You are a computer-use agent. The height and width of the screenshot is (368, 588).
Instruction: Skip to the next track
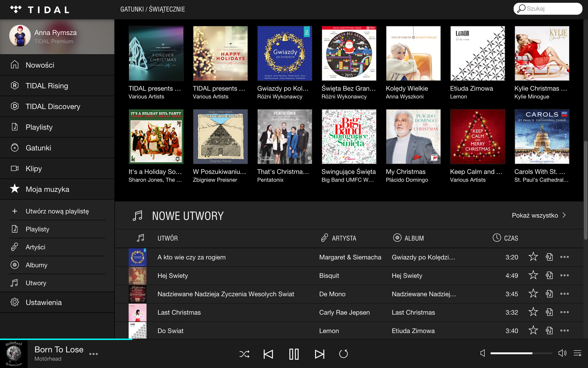[x=319, y=354]
